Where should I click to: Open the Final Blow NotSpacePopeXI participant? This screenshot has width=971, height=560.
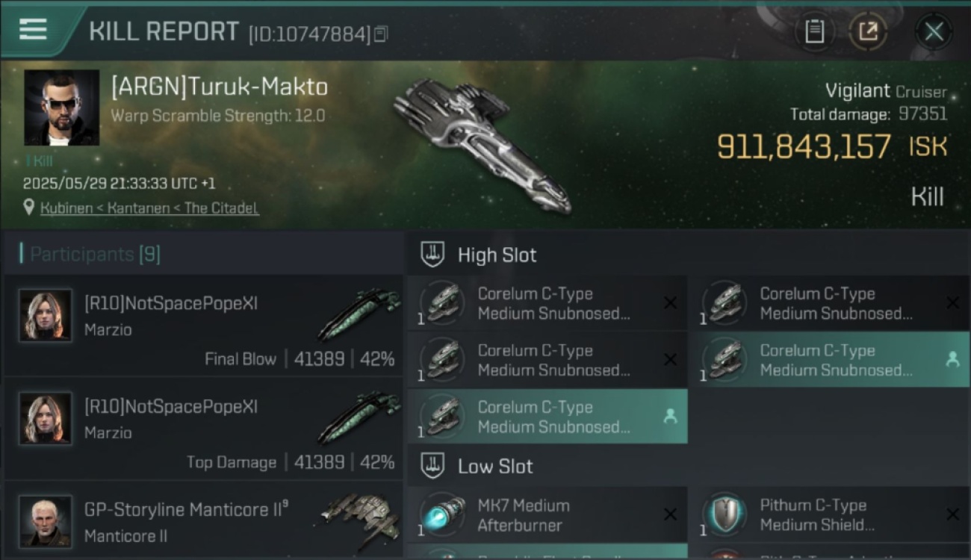[x=203, y=326]
